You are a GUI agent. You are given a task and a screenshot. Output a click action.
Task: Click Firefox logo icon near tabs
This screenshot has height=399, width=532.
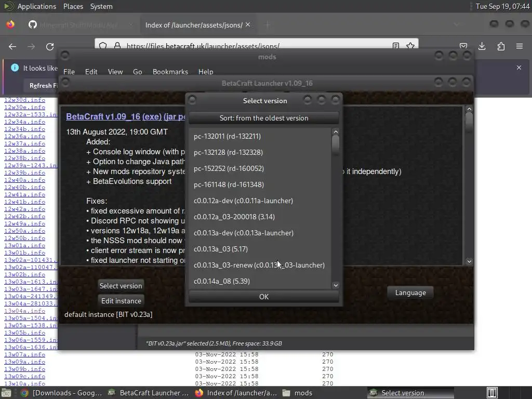point(10,24)
